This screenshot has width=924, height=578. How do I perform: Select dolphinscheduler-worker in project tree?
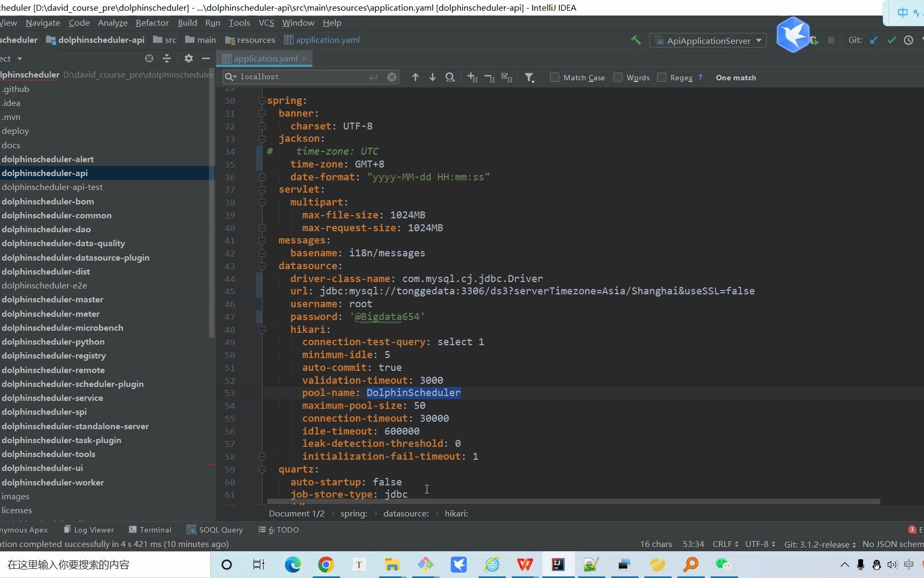click(52, 482)
